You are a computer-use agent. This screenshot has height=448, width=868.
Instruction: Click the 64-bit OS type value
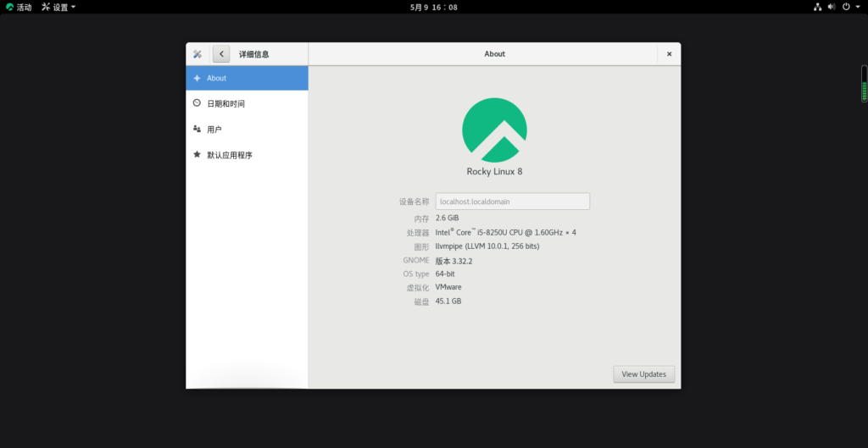pos(445,274)
